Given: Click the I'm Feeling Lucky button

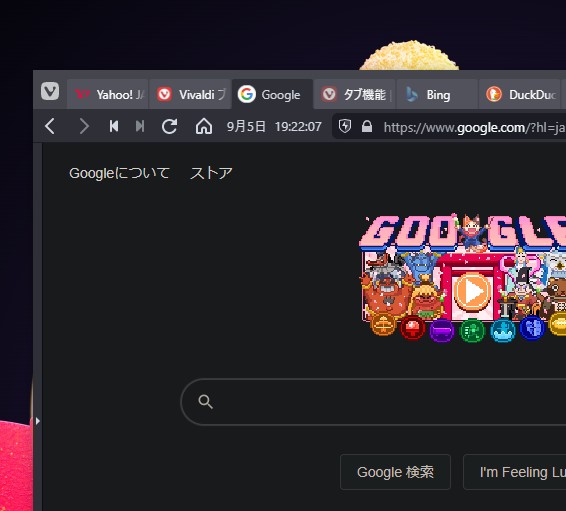Looking at the screenshot, I should click(x=515, y=472).
